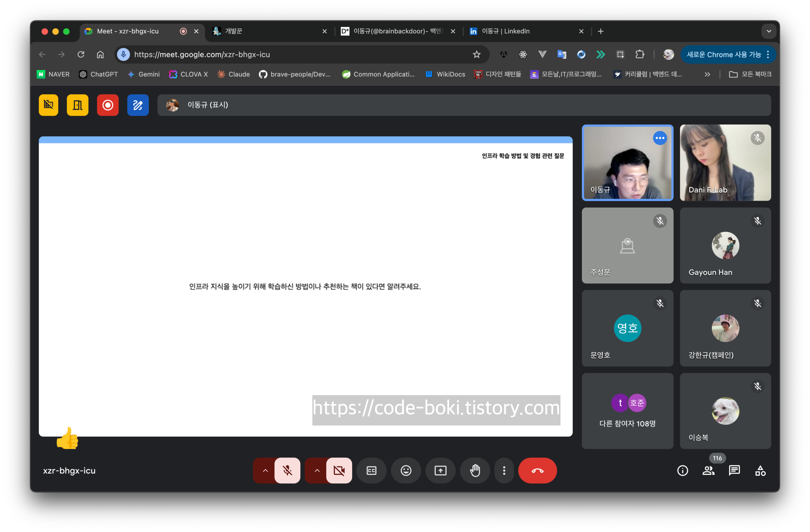Click the 다른 참여자 108명 tile
The width and height of the screenshot is (810, 532).
click(x=627, y=411)
